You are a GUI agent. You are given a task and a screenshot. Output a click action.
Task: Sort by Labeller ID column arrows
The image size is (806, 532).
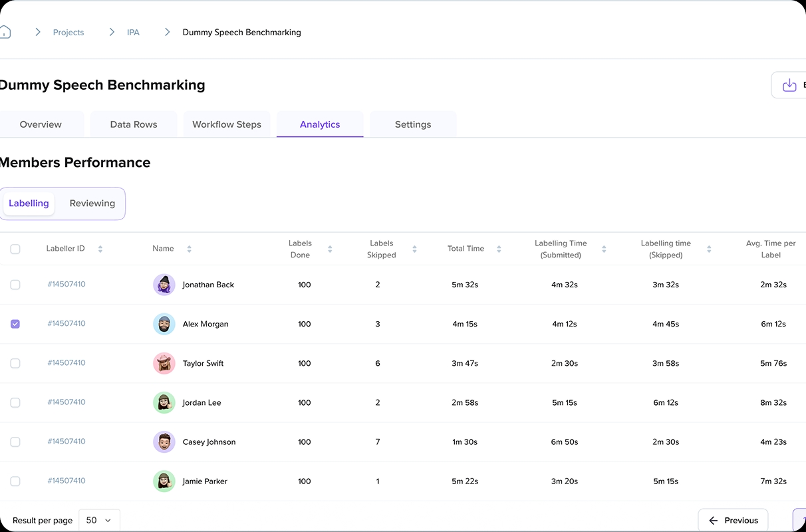coord(100,249)
